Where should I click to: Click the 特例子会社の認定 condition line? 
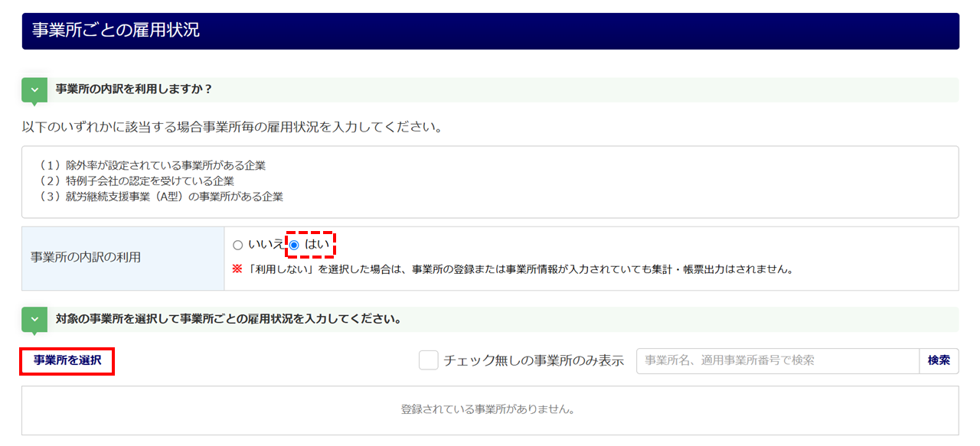[136, 181]
